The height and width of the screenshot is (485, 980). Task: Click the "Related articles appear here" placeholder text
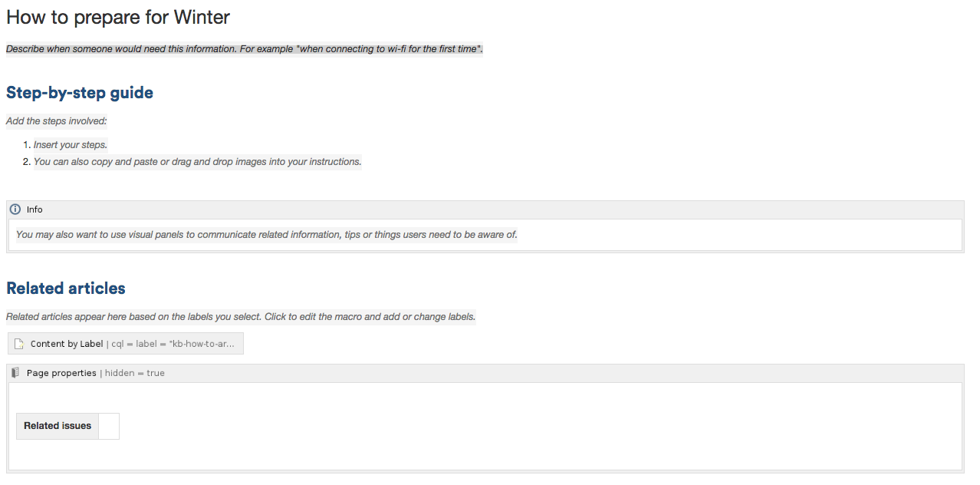[x=241, y=317]
